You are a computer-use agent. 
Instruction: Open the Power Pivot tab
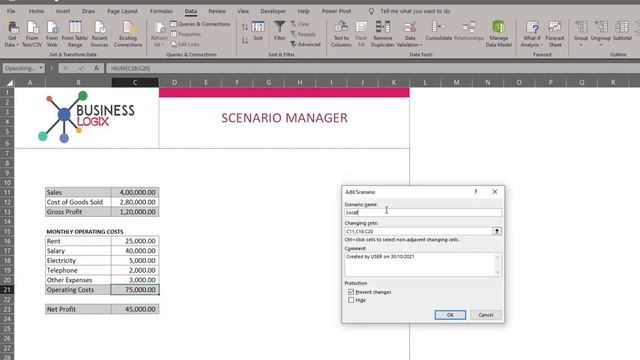[x=336, y=11]
